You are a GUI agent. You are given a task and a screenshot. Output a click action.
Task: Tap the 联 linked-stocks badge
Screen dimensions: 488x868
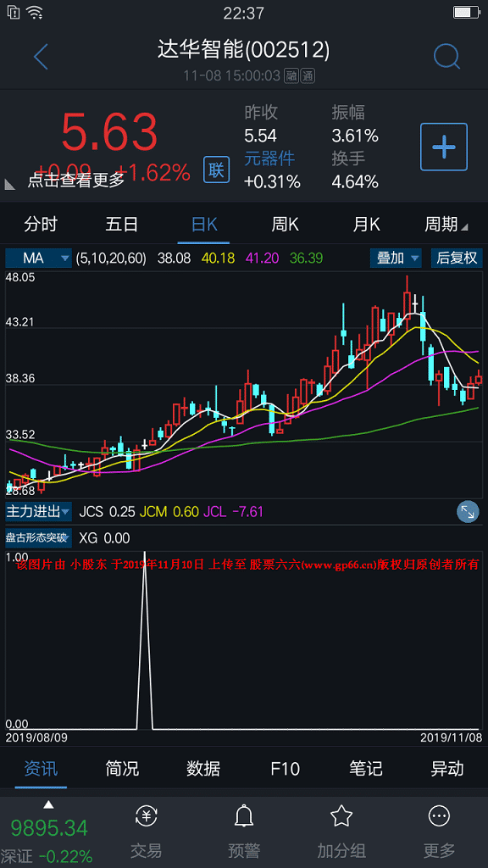[216, 170]
